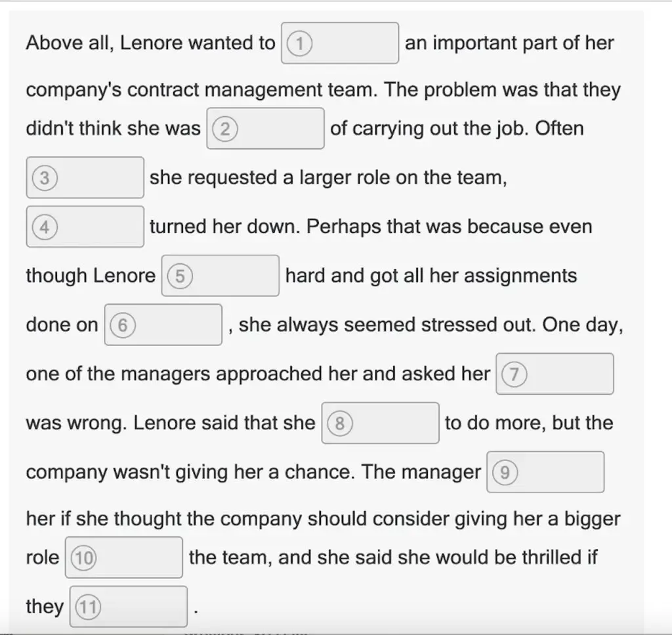The height and width of the screenshot is (635, 672).
Task: Select the circled number 10 badge
Action: 83,558
